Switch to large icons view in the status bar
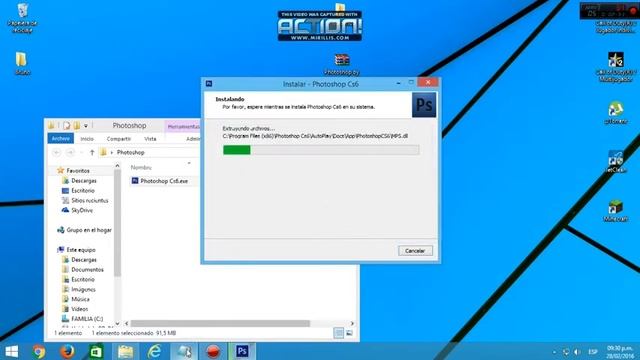The image size is (640, 360). click(x=349, y=333)
